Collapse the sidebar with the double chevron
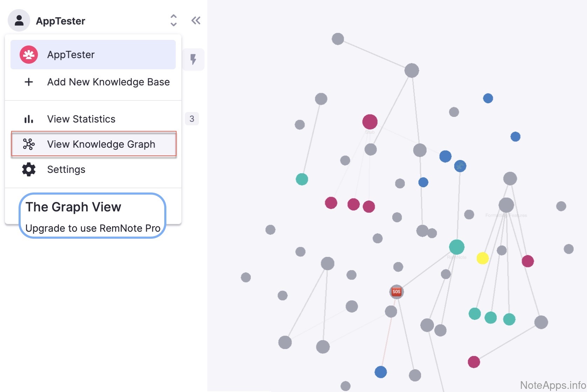Image resolution: width=587 pixels, height=392 pixels. pyautogui.click(x=196, y=21)
